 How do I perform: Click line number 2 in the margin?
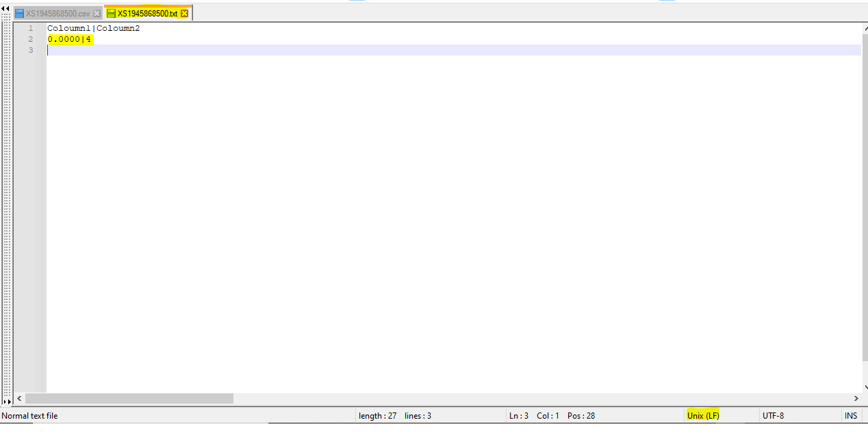point(30,39)
